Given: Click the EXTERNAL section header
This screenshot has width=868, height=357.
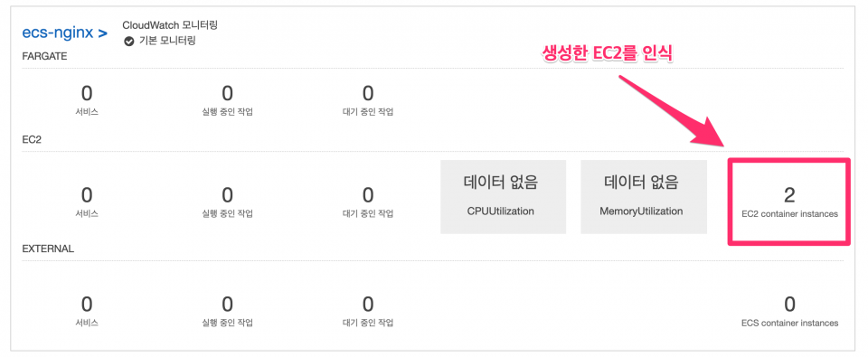Looking at the screenshot, I should pyautogui.click(x=48, y=249).
